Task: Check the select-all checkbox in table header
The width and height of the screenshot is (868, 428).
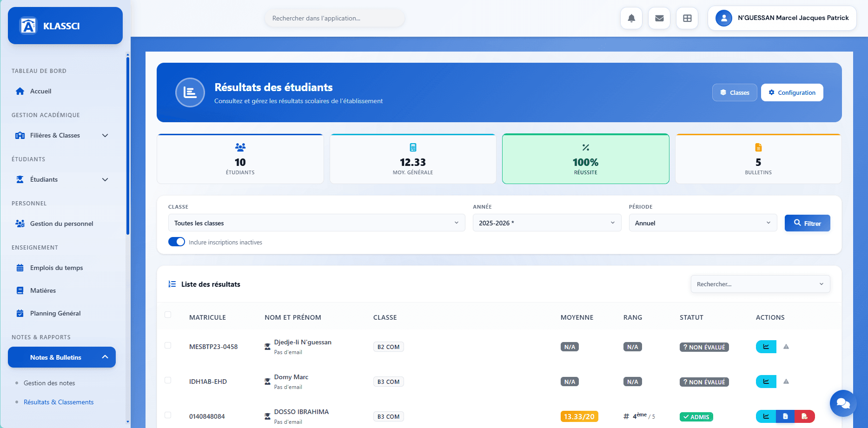Action: point(168,315)
